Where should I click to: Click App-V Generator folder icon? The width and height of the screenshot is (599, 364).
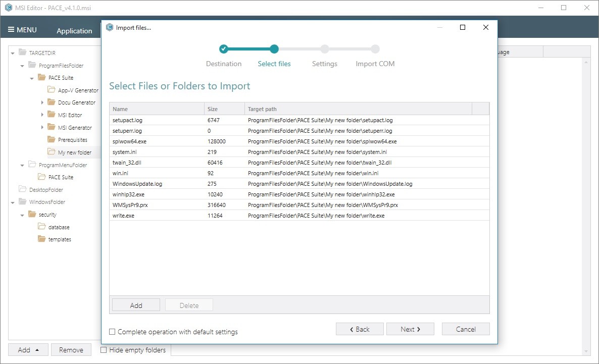point(51,90)
